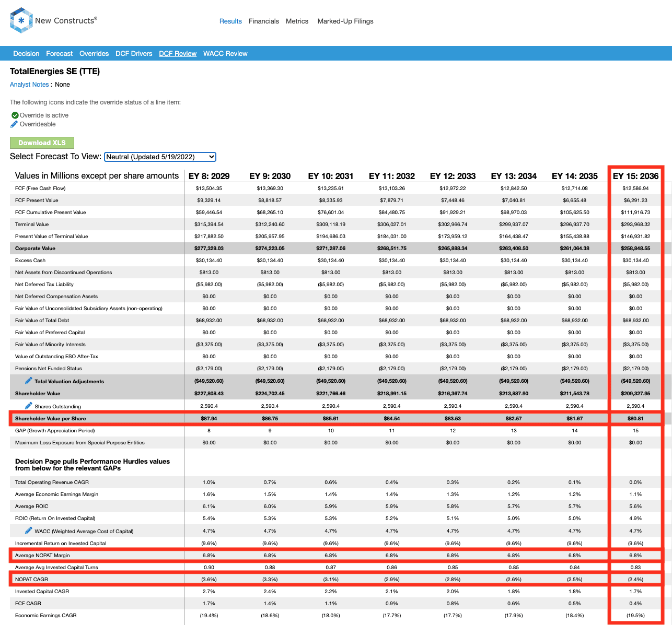Click the EY 12: 2033 column header
672x625 pixels.
(x=453, y=176)
